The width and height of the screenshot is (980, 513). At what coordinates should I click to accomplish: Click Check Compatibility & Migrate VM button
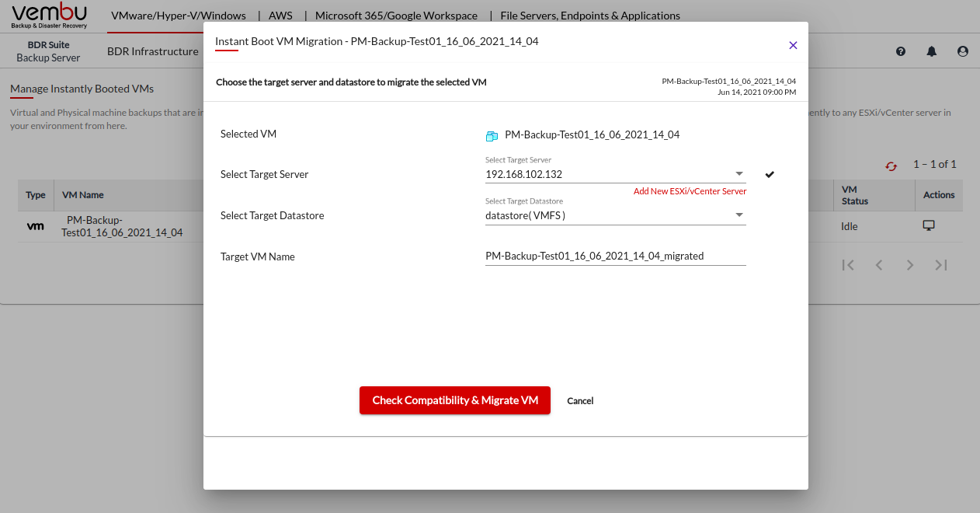(454, 400)
